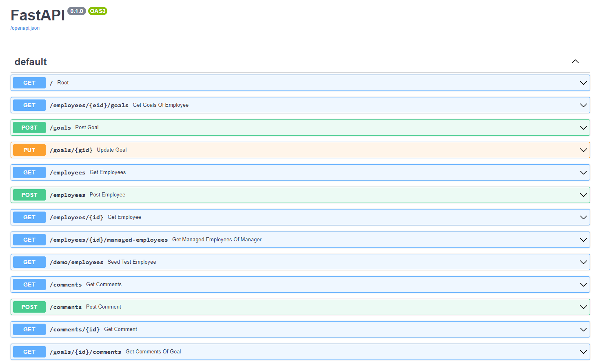Expand the Get Comments endpoint chevron
This screenshot has width=597, height=364.
[x=584, y=285]
